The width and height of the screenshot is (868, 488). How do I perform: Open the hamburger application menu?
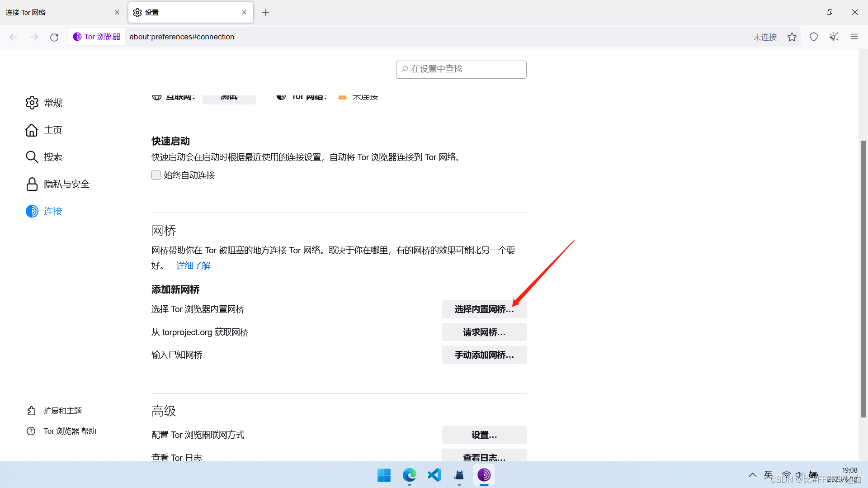point(854,37)
